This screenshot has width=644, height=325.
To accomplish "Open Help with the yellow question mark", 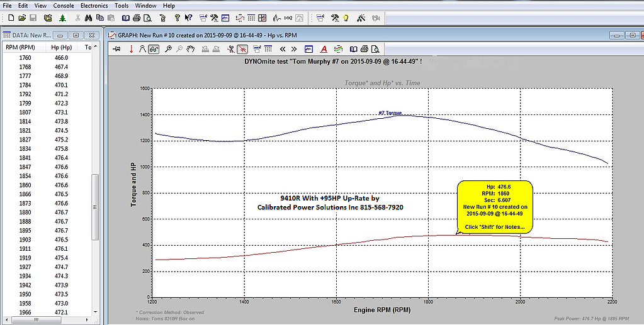I will [177, 18].
